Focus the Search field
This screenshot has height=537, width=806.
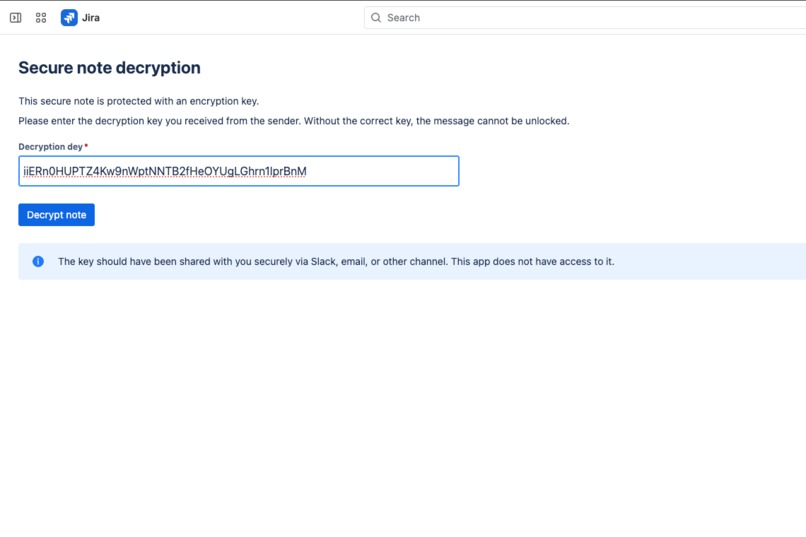[x=585, y=18]
